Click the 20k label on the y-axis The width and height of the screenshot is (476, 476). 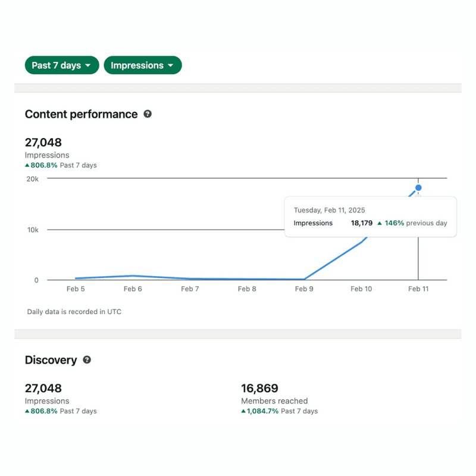32,178
